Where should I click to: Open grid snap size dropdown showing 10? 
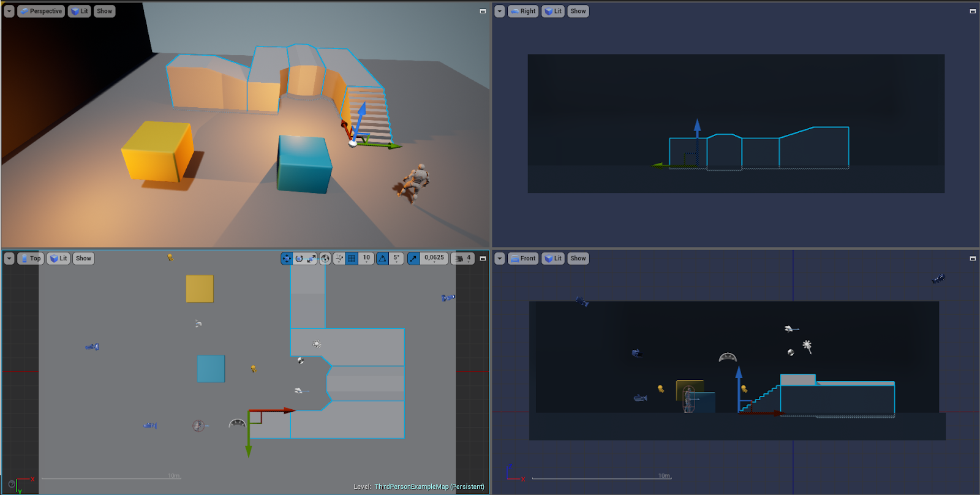click(366, 259)
